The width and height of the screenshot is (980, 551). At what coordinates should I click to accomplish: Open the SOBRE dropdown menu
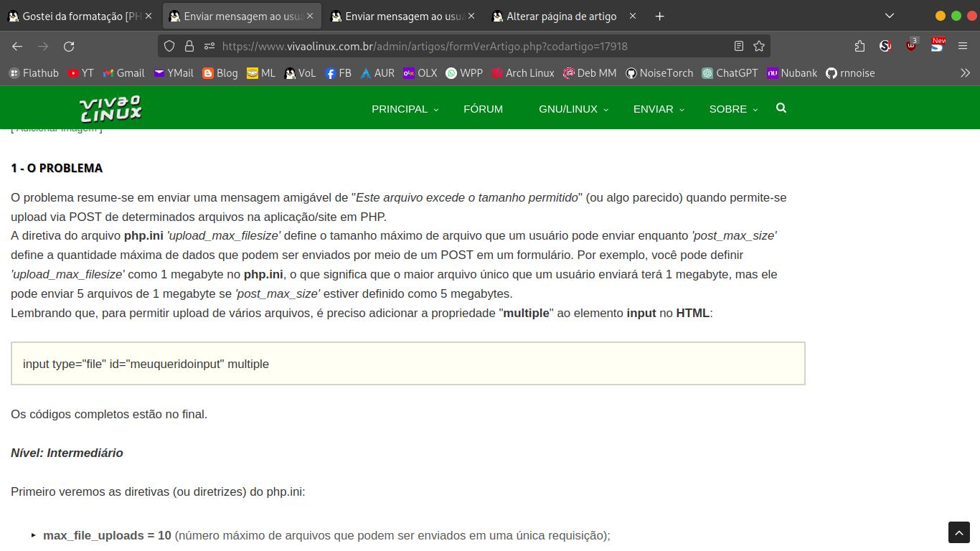[732, 109]
